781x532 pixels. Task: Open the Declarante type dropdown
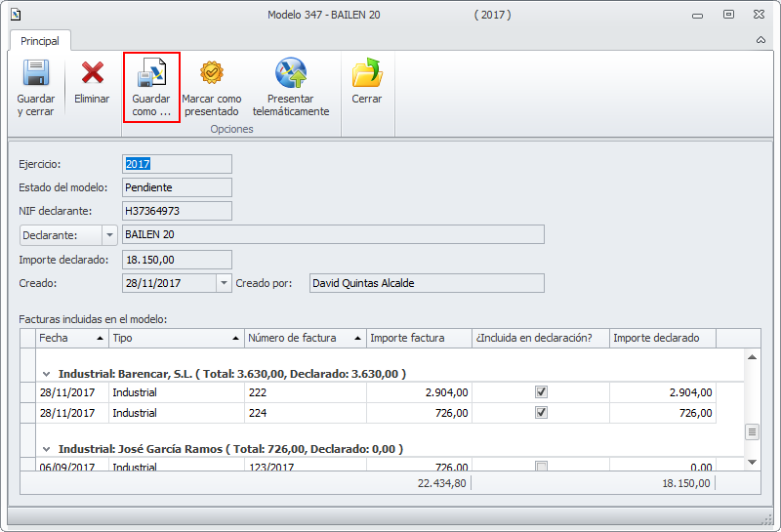[108, 234]
